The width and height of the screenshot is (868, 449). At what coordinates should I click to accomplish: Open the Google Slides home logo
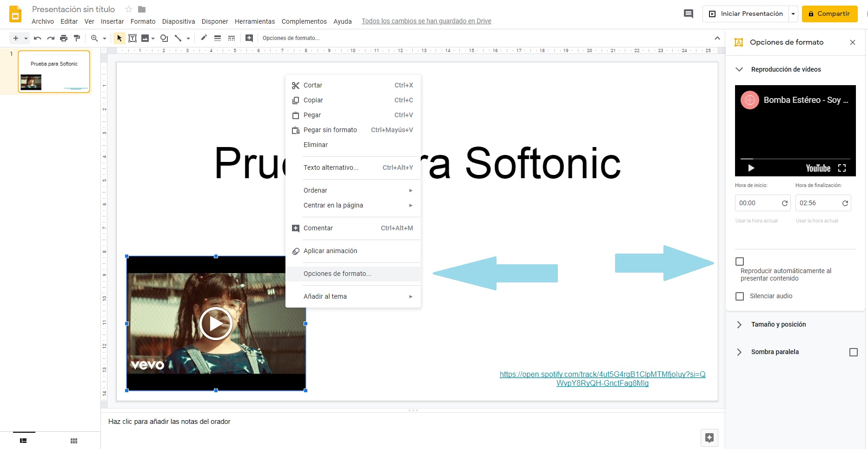15,14
